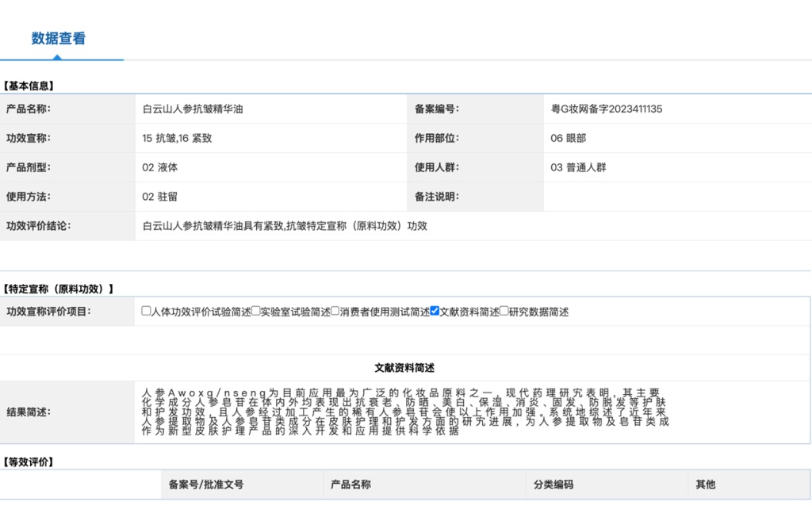Enable the 消费者使用测试简述 option
This screenshot has height=521, width=812.
(335, 312)
